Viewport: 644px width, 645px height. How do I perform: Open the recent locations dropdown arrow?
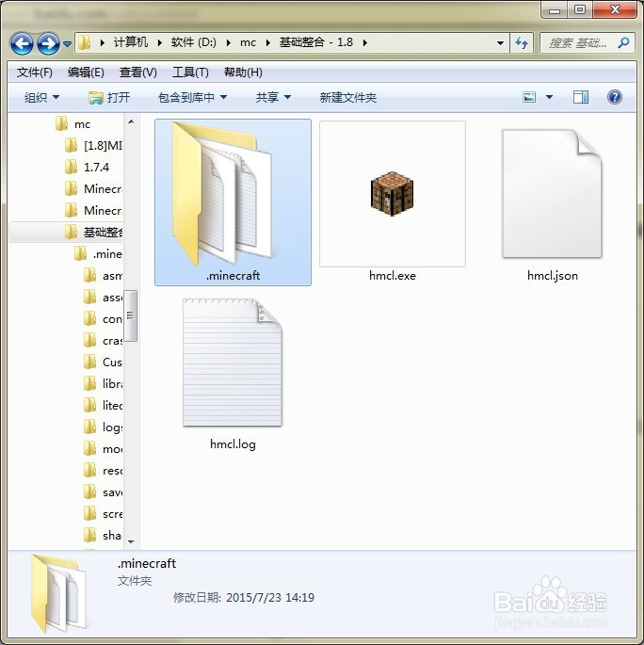[x=68, y=43]
